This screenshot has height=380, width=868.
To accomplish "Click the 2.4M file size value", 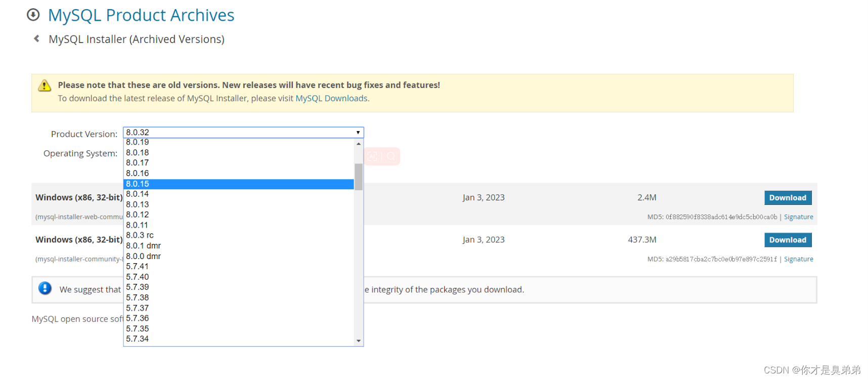I will (647, 197).
